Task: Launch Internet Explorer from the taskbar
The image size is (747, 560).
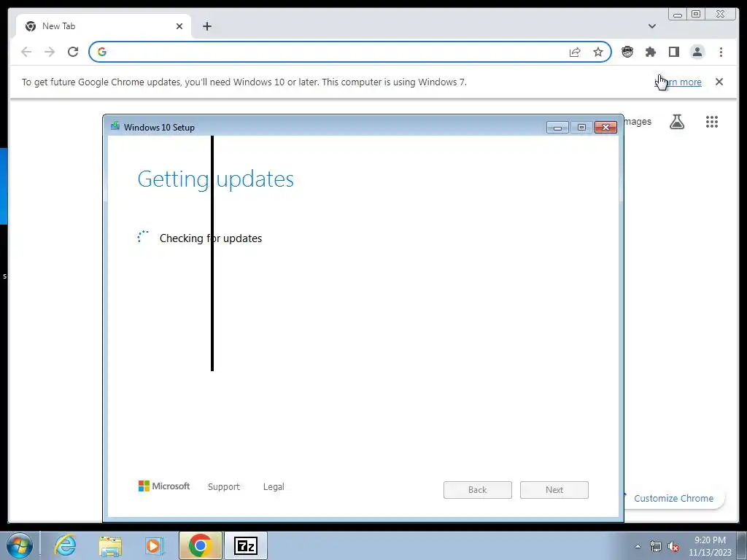Action: point(65,545)
